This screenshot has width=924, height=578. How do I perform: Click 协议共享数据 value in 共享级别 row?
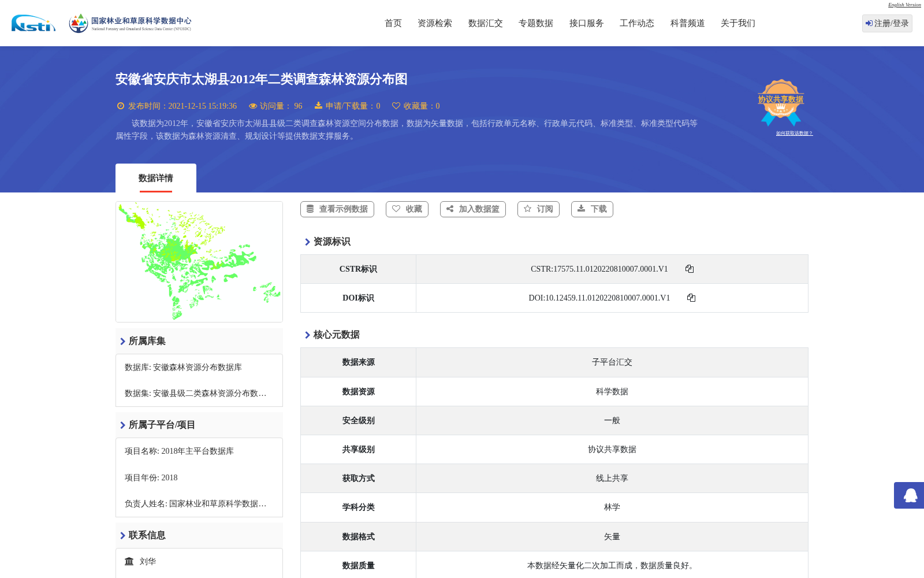pyautogui.click(x=612, y=450)
